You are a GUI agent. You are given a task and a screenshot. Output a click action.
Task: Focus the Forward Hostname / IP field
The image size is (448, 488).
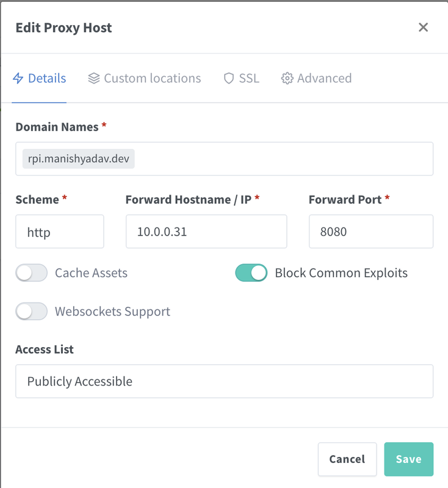[206, 232]
